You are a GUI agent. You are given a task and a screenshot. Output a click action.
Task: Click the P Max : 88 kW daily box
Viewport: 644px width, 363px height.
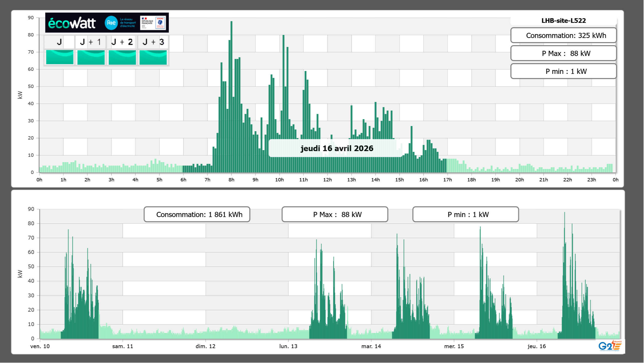pyautogui.click(x=563, y=53)
